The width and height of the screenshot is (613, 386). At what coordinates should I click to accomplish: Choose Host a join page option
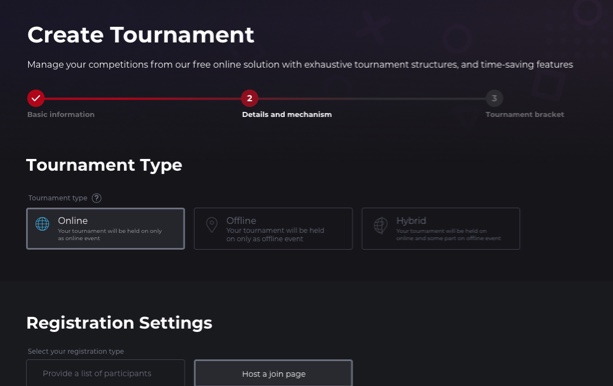tap(273, 373)
